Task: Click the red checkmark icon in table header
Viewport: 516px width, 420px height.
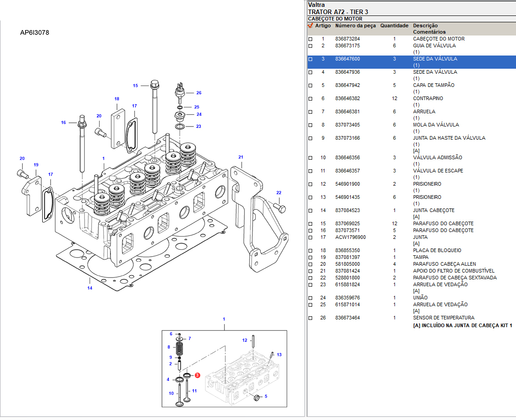Action: point(310,26)
